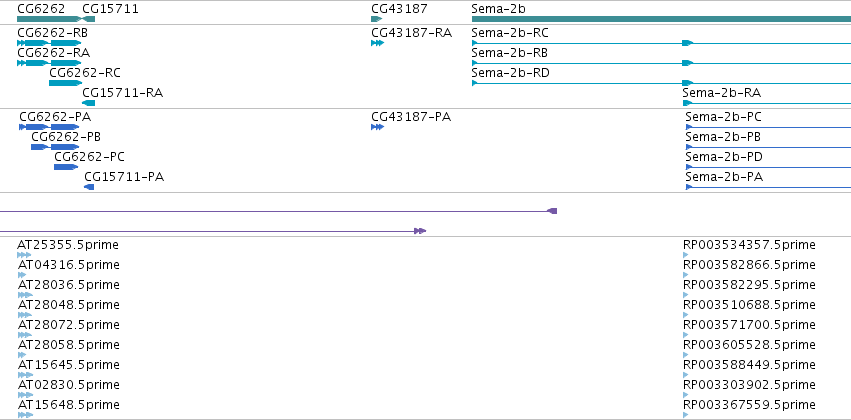Click the Sema-2b-RC transcript label
The width and height of the screenshot is (851, 420).
click(510, 33)
